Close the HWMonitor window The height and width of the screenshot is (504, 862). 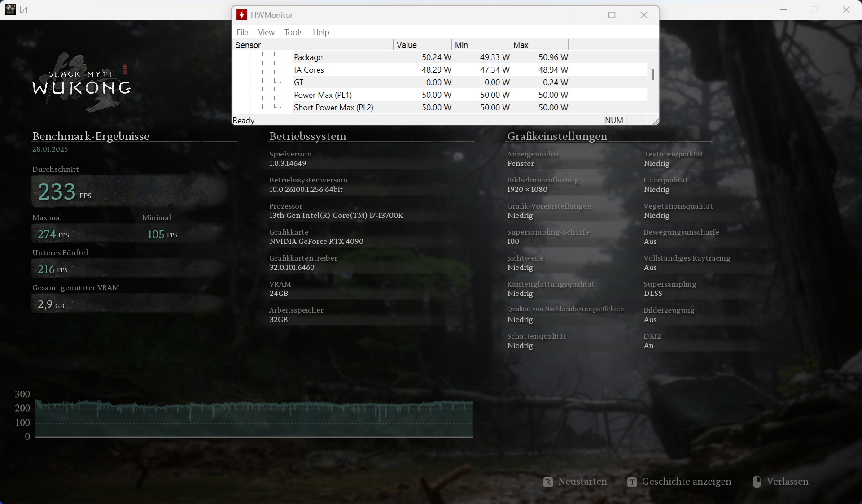pos(643,15)
